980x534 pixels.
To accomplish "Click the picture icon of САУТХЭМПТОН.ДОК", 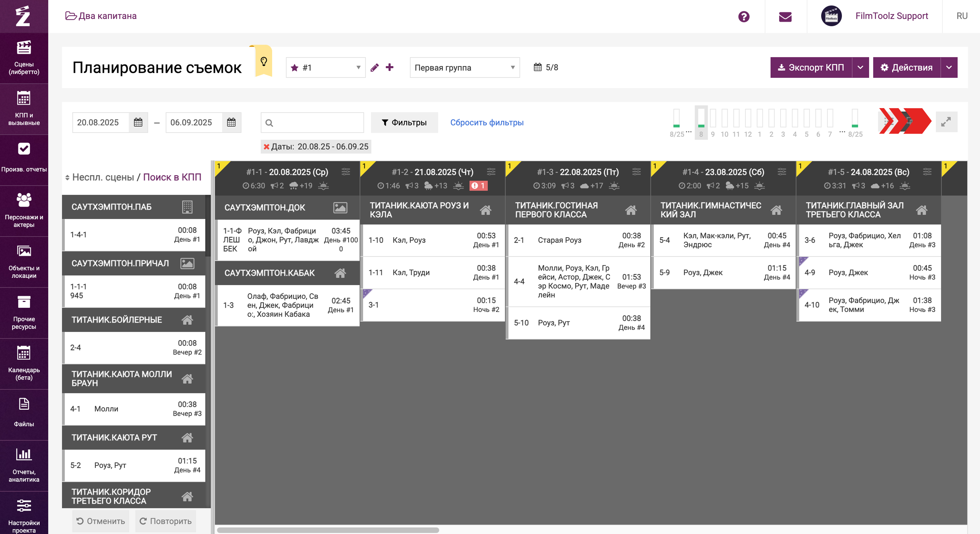I will tap(340, 208).
